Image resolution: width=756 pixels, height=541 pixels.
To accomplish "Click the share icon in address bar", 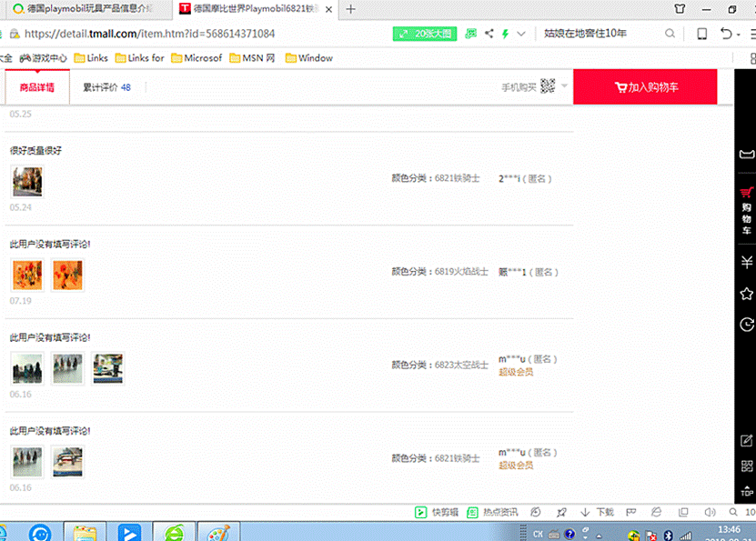I will tap(489, 34).
